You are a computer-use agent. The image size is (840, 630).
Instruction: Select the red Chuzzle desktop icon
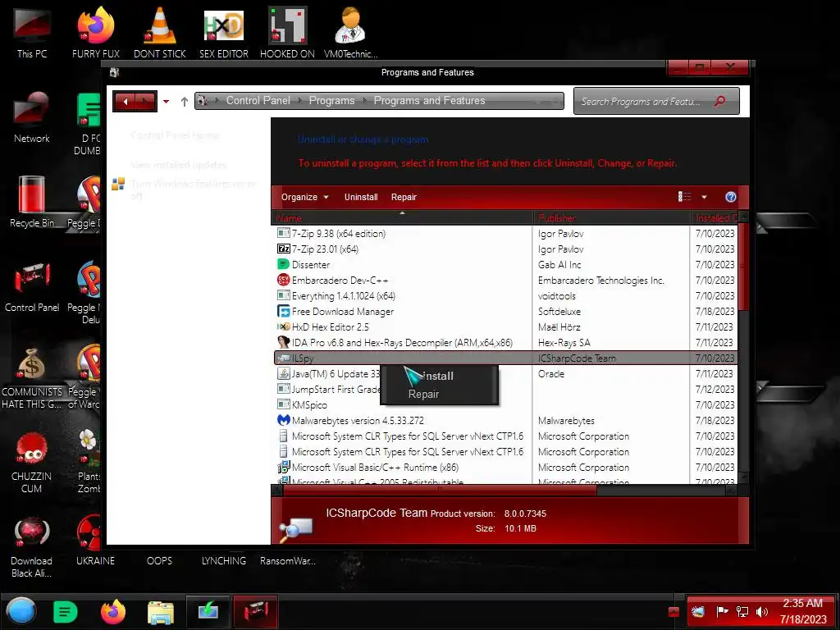point(32,463)
